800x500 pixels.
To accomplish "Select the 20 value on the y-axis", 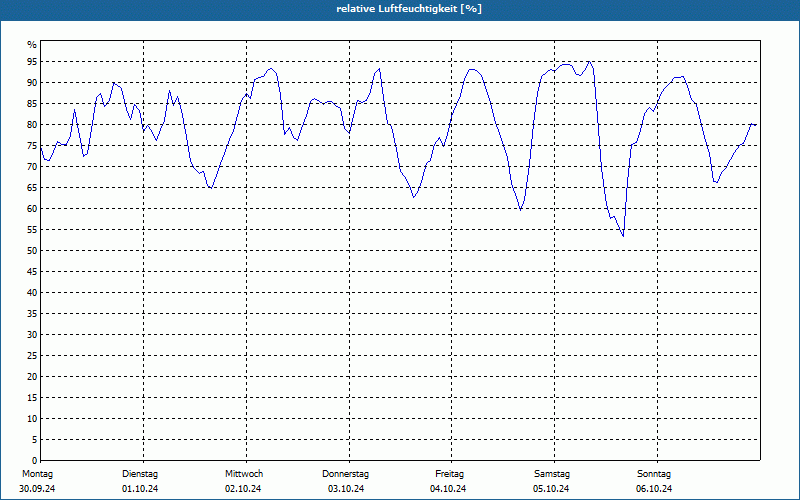I will (32, 377).
